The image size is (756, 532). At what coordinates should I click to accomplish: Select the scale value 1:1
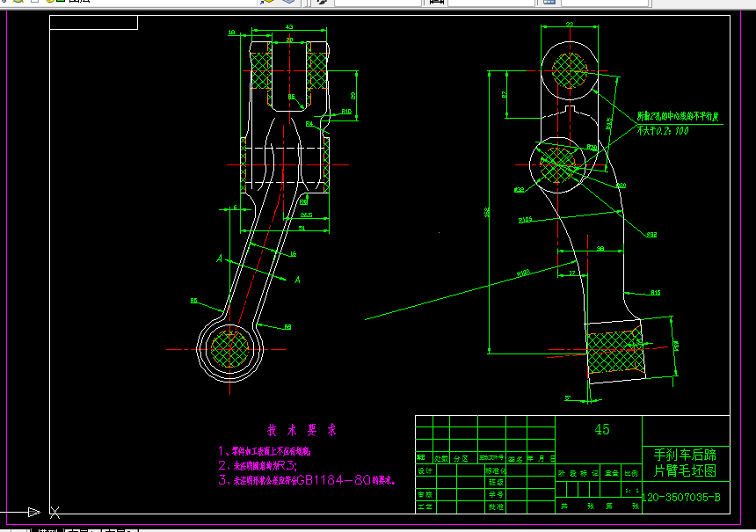click(x=632, y=491)
